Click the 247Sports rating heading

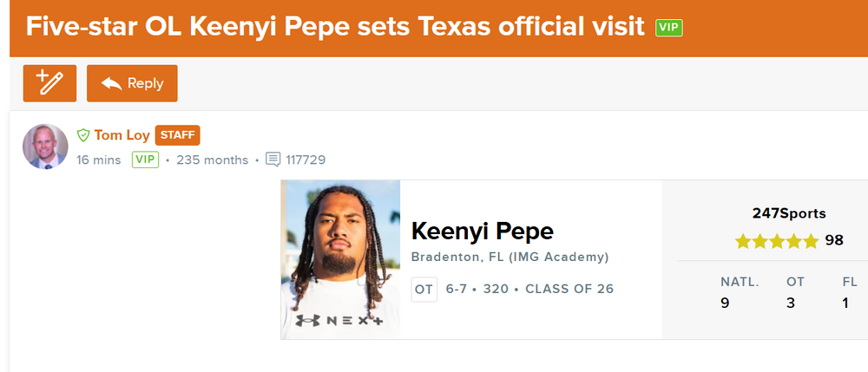coord(789,213)
